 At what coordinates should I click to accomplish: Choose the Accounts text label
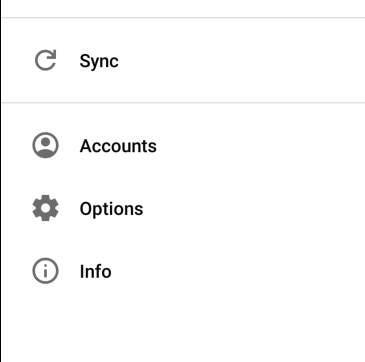(118, 146)
